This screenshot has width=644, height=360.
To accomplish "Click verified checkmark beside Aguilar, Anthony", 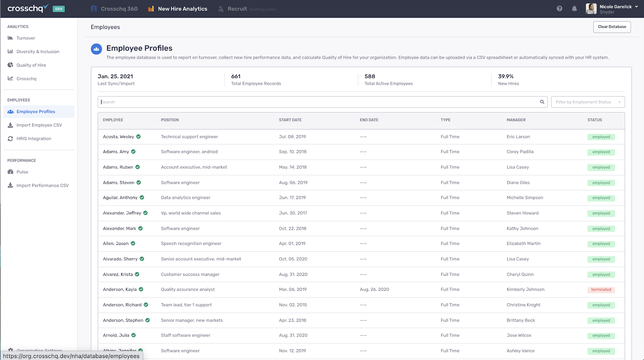I will tap(142, 197).
